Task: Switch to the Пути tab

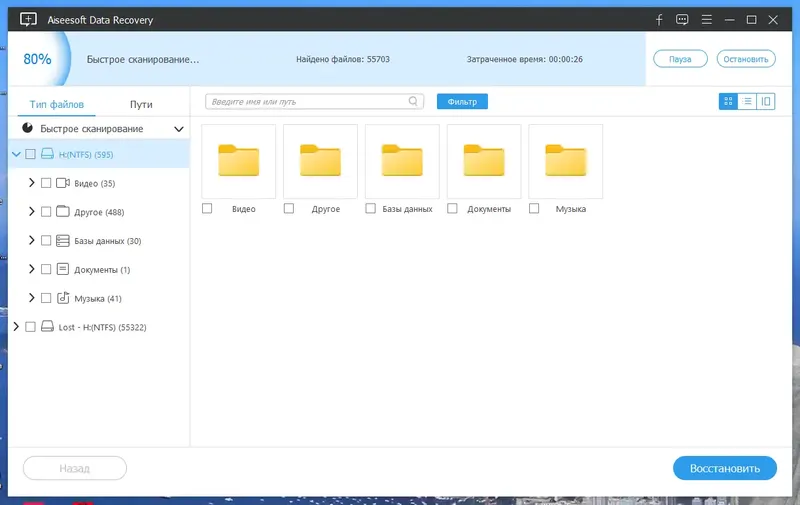Action: point(141,104)
